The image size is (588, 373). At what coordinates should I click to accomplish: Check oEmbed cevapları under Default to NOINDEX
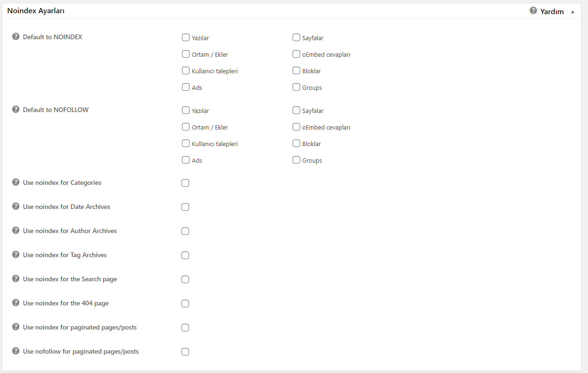tap(296, 54)
